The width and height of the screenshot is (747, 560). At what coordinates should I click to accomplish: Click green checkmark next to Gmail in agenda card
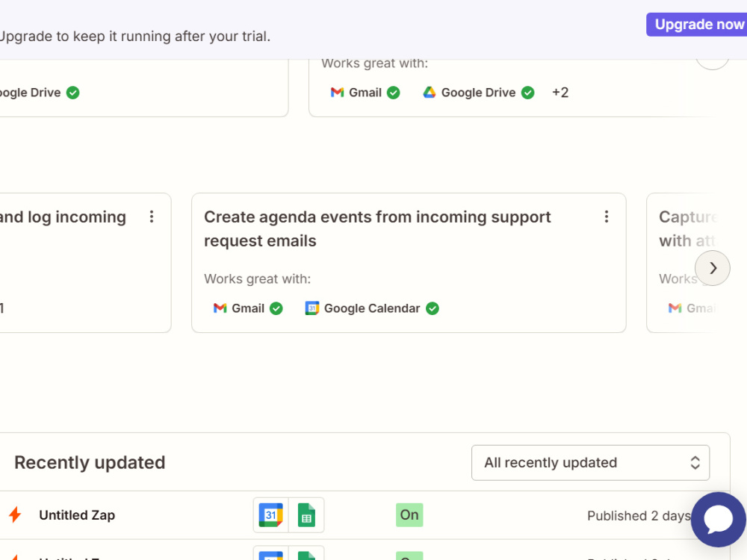(x=276, y=308)
